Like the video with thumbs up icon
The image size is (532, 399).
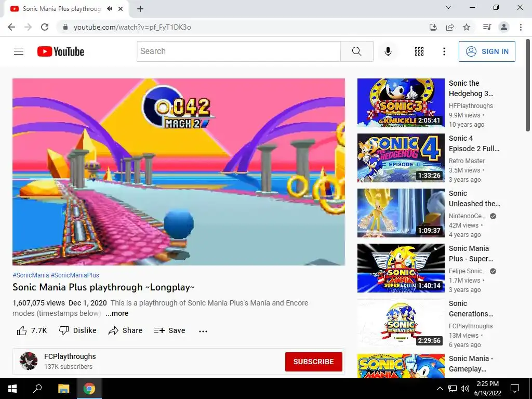click(x=22, y=330)
